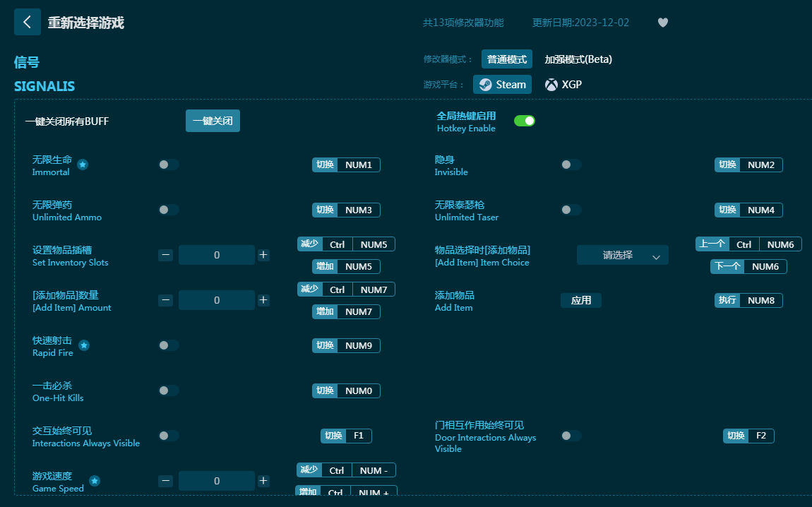The image size is (812, 507).
Task: Click the minus icon for Game Speed
Action: pyautogui.click(x=165, y=481)
